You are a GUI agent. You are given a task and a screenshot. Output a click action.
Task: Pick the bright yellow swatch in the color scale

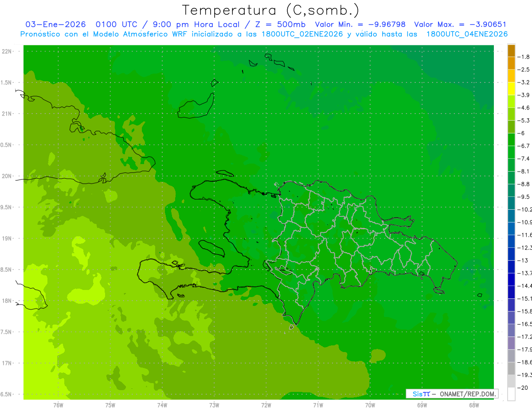[x=511, y=89]
